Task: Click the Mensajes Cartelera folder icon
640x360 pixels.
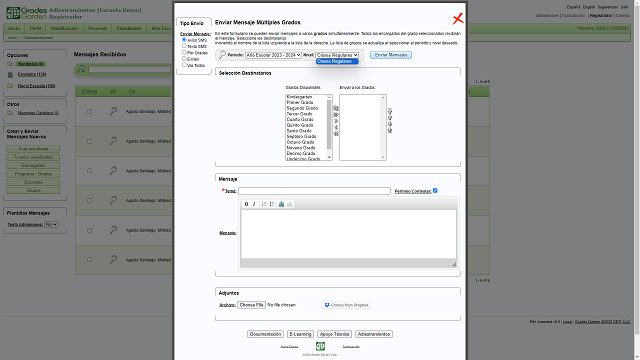Action: (x=10, y=113)
